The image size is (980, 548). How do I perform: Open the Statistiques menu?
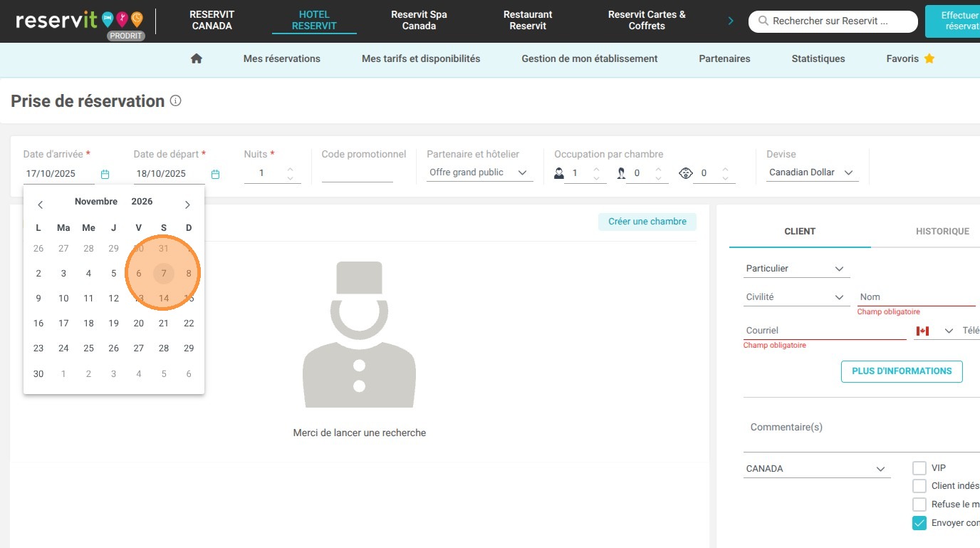818,59
